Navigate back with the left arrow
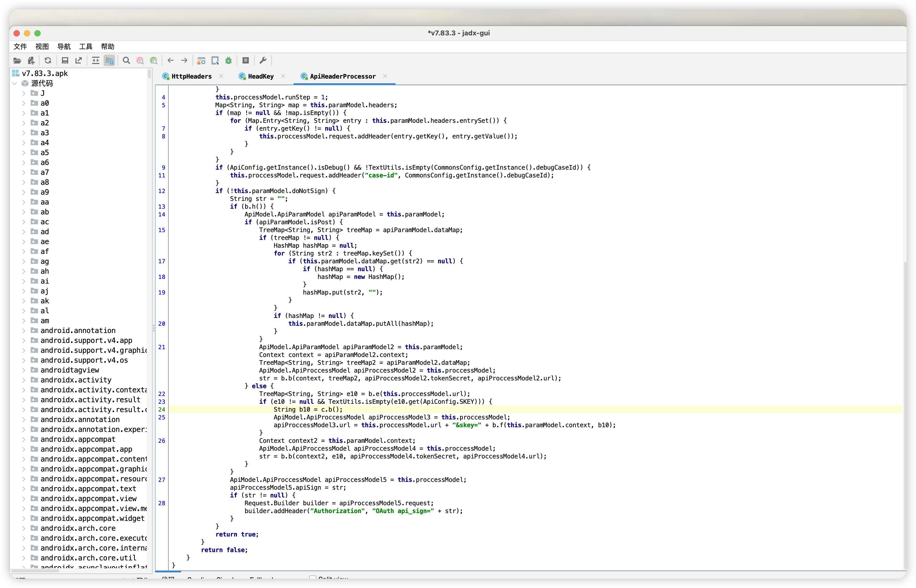The image size is (916, 588). click(171, 60)
